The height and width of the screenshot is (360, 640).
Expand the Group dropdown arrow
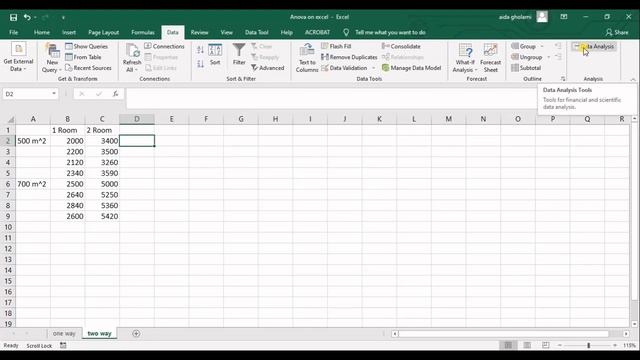click(x=542, y=47)
